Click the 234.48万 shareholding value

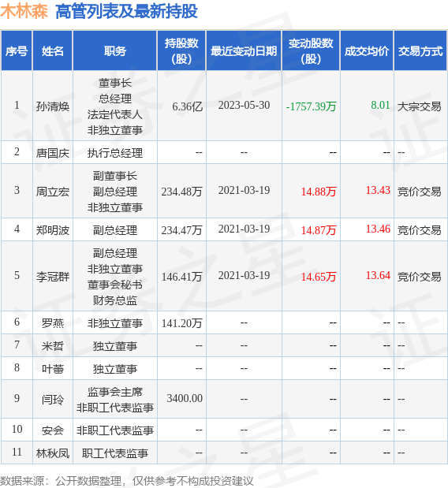coord(182,192)
